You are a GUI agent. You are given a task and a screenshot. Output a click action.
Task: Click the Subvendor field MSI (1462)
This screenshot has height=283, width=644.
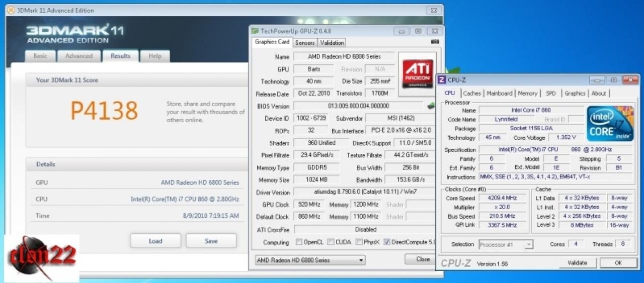[400, 118]
